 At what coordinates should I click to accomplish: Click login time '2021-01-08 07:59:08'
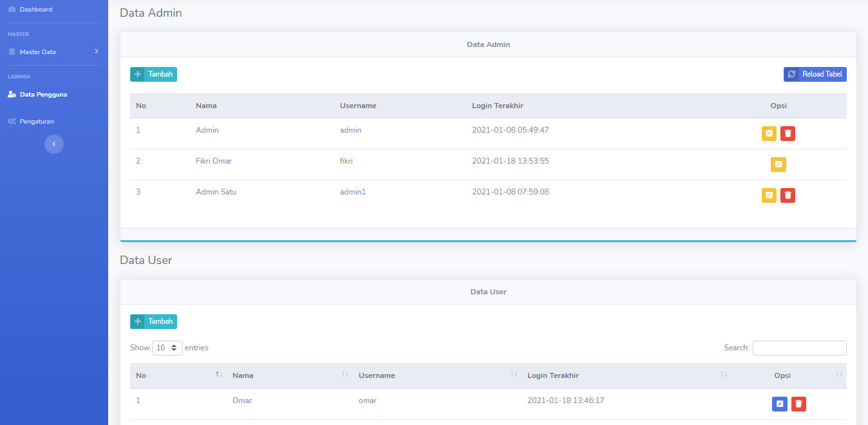click(511, 192)
